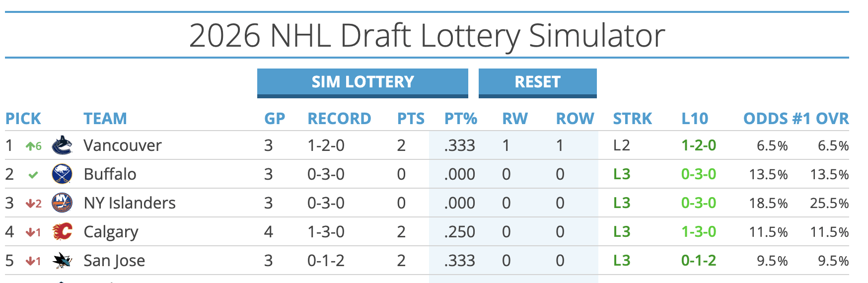868x283 pixels.
Task: Sort by the PT% column header
Action: click(x=460, y=119)
